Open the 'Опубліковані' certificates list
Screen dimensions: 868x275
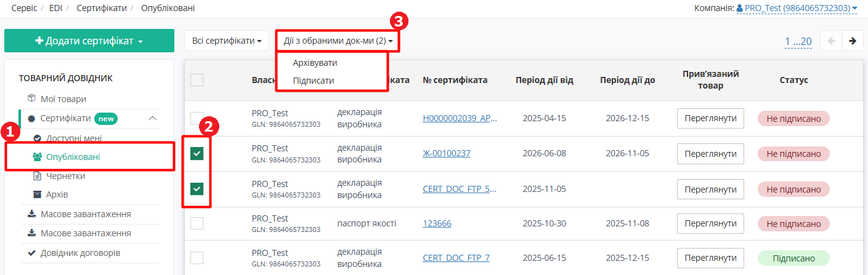(x=73, y=157)
